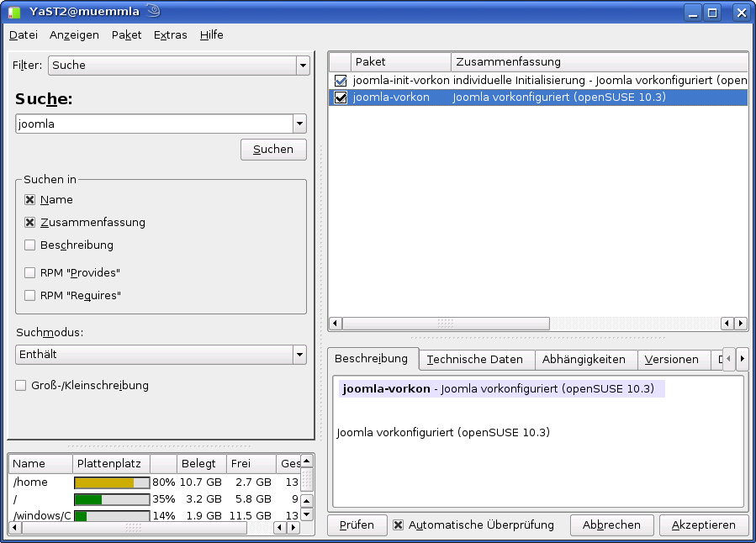Switch to the Abhängigkeiten tab
756x543 pixels.
tap(586, 360)
